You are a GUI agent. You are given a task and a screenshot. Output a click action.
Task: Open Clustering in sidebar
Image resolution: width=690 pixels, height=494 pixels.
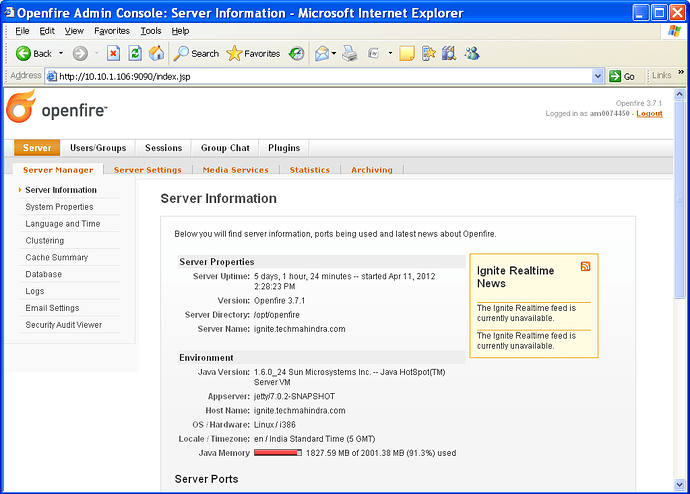click(44, 241)
